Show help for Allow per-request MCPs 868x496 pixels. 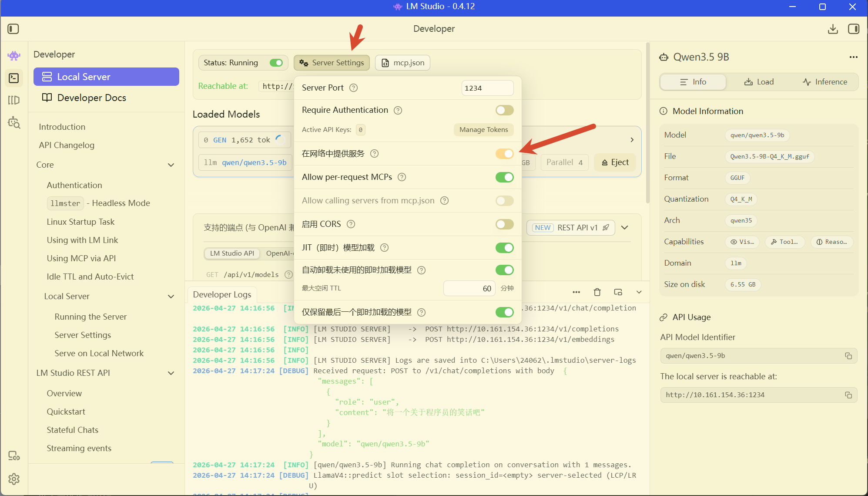click(x=402, y=177)
